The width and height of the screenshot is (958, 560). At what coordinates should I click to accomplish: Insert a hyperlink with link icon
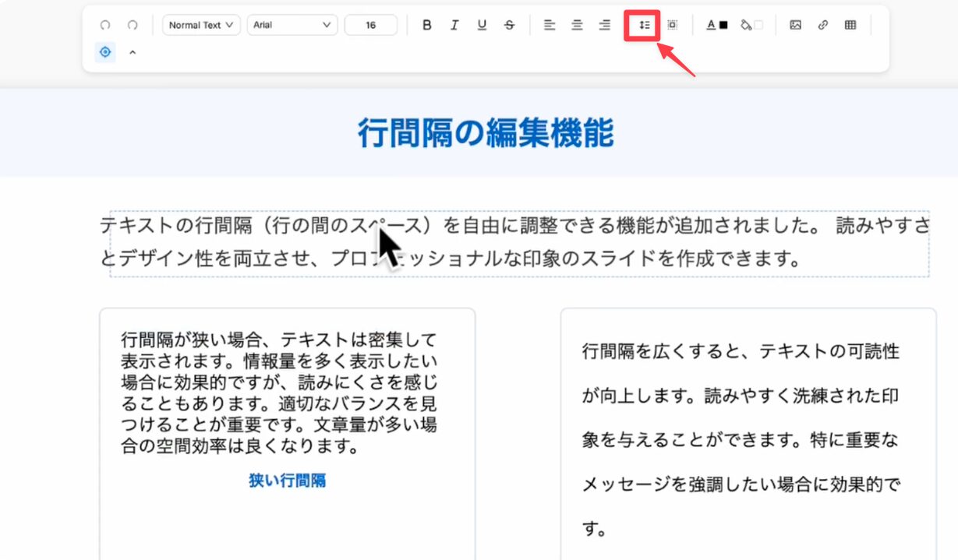point(822,25)
